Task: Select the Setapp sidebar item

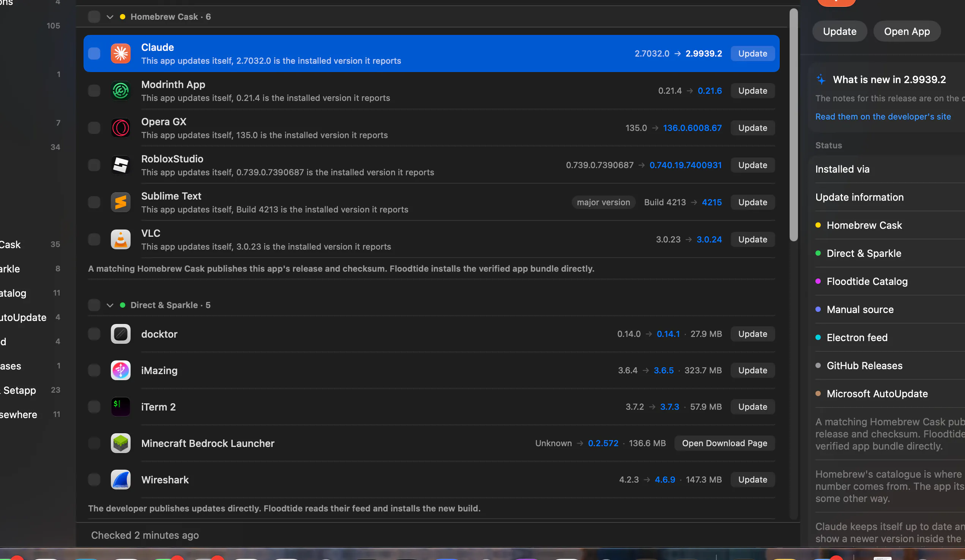Action: [x=31, y=390]
